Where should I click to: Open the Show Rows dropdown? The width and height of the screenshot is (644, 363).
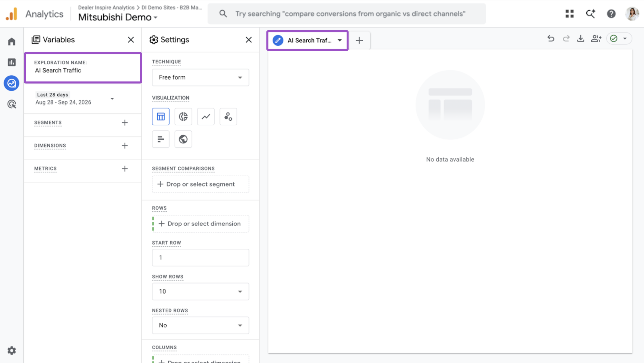200,291
